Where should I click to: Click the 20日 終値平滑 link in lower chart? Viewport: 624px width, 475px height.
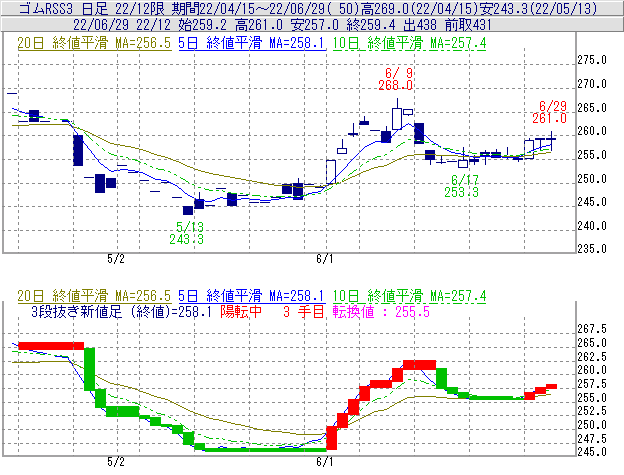[x=94, y=296]
